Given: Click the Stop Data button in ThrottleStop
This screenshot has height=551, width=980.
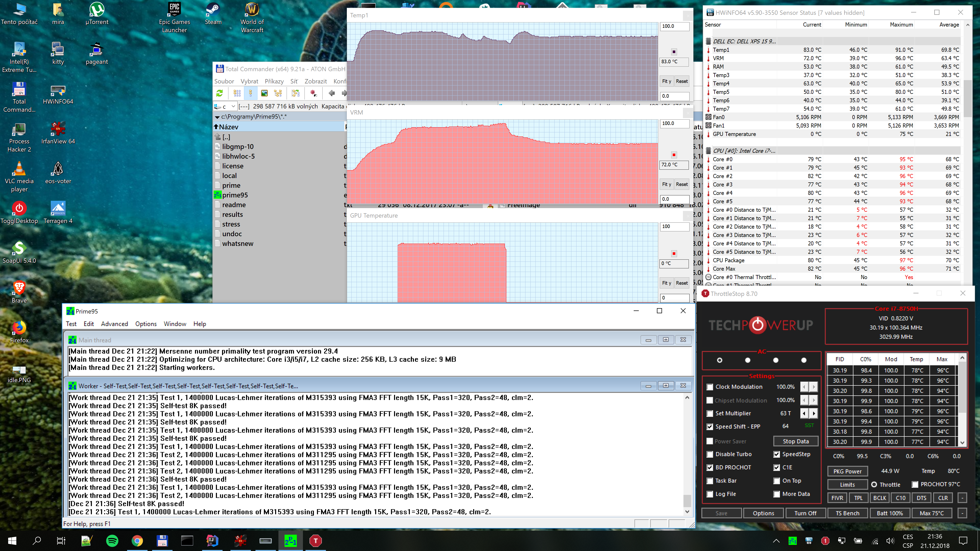Looking at the screenshot, I should tap(796, 442).
